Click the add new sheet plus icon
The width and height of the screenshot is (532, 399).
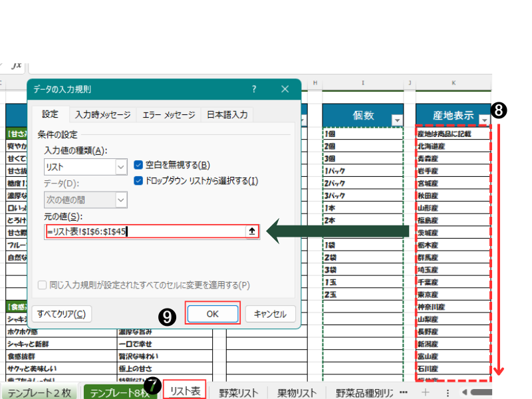(x=426, y=392)
